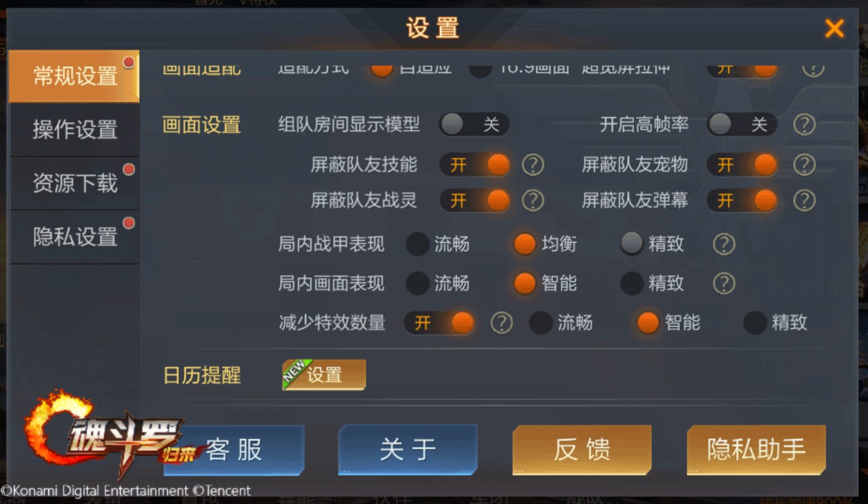Open 资源下载 sidebar tab
This screenshot has width=868, height=504.
tap(75, 183)
